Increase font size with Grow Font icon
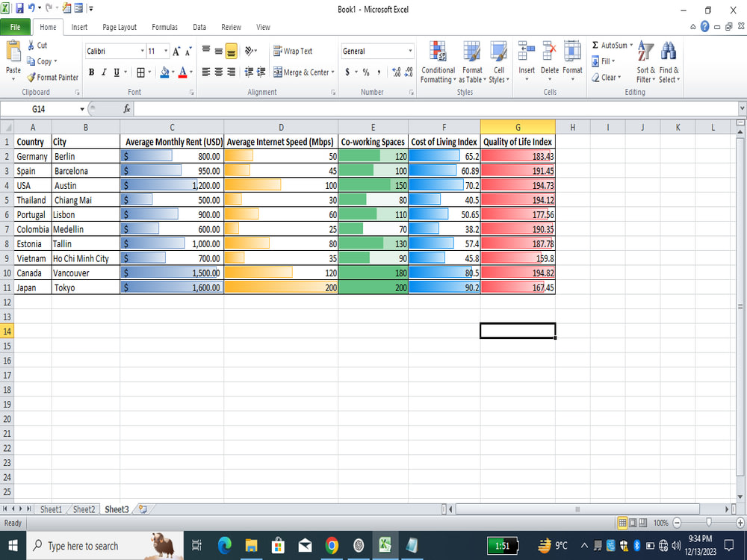747x560 pixels. tap(176, 52)
